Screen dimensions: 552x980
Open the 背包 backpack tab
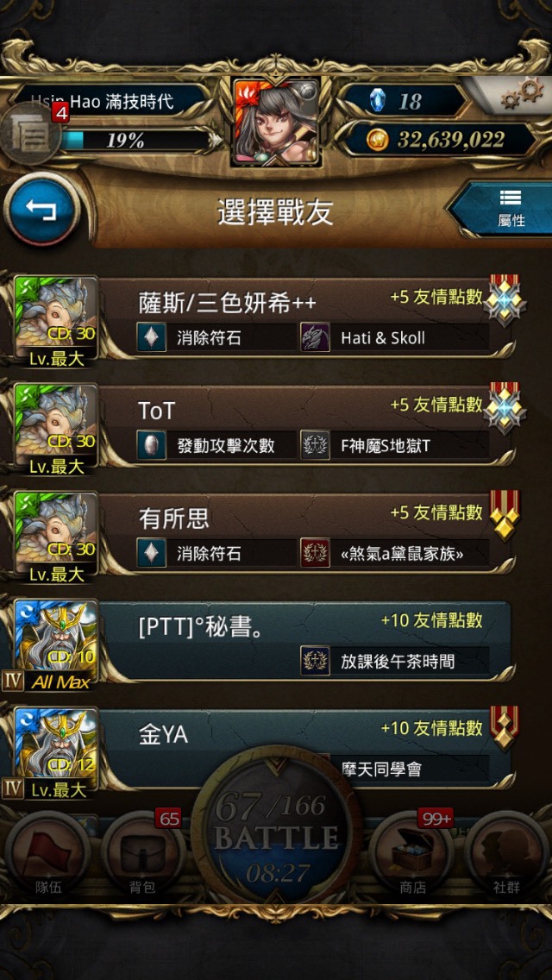click(142, 854)
